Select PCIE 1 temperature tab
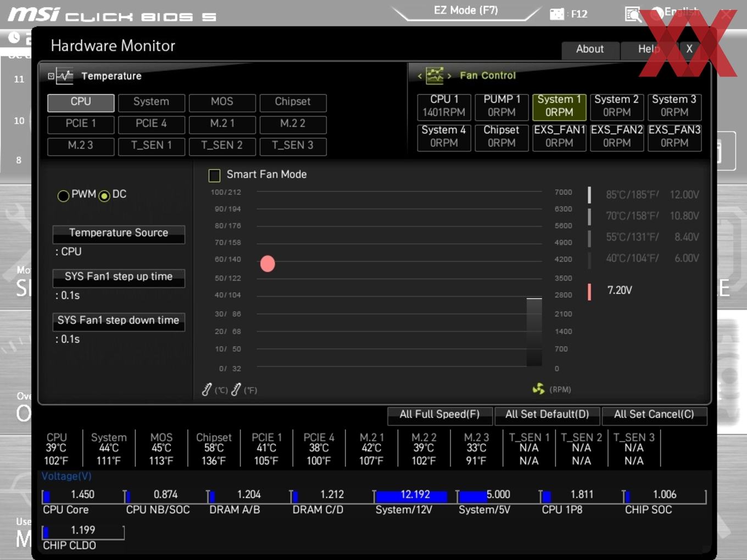747x560 pixels. 81,124
